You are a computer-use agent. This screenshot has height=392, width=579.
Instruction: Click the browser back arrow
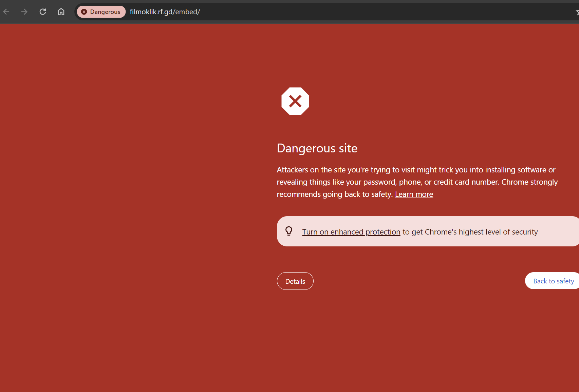coord(6,12)
